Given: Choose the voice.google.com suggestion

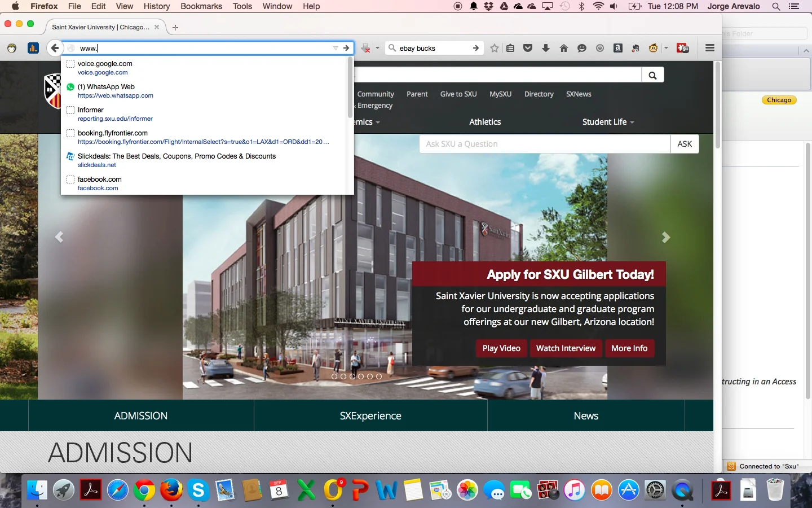Looking at the screenshot, I should tap(204, 68).
